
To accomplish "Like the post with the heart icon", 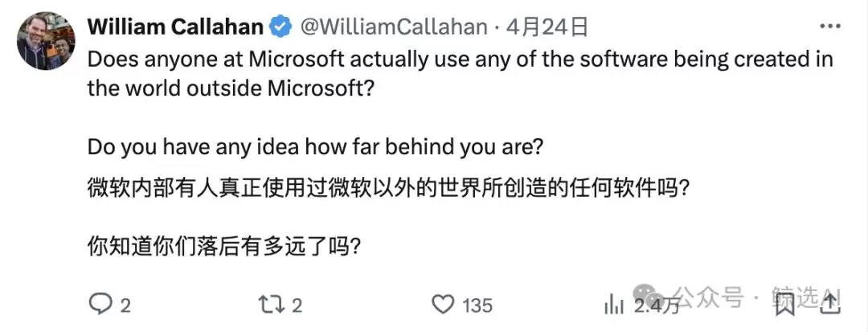I will click(x=443, y=305).
